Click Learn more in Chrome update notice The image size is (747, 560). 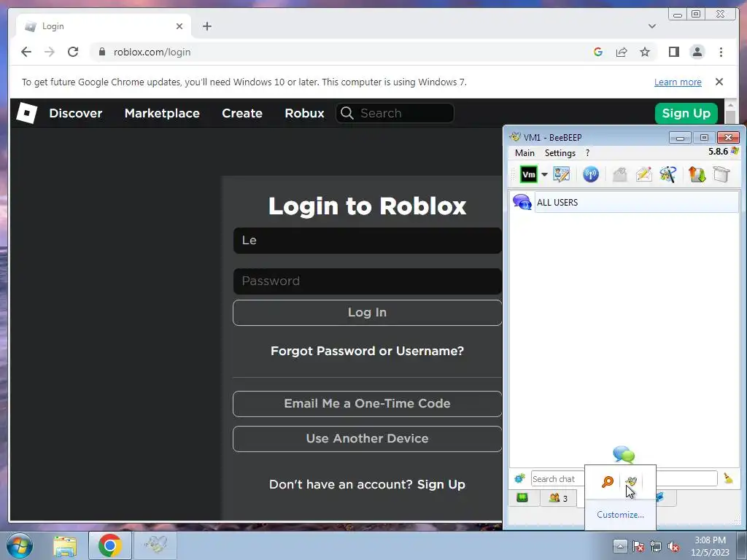click(678, 82)
